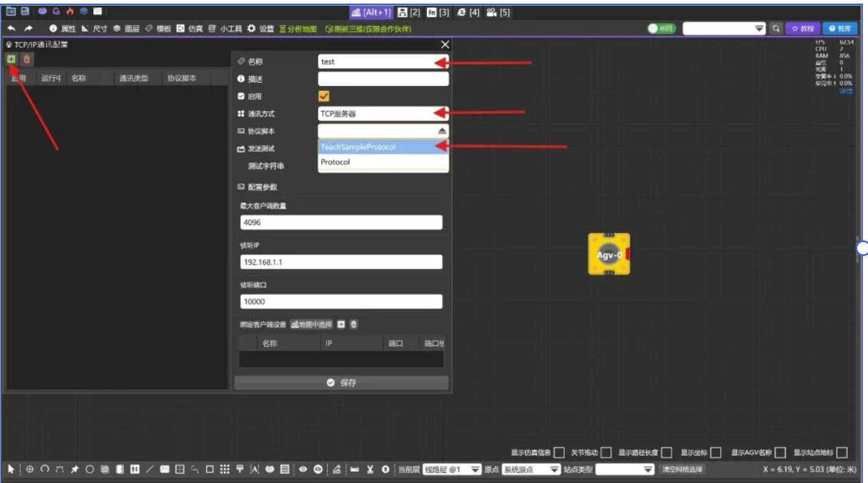Viewport: 868px width, 483px height.
Task: Click the 清空网格选择 button
Action: [x=682, y=469]
